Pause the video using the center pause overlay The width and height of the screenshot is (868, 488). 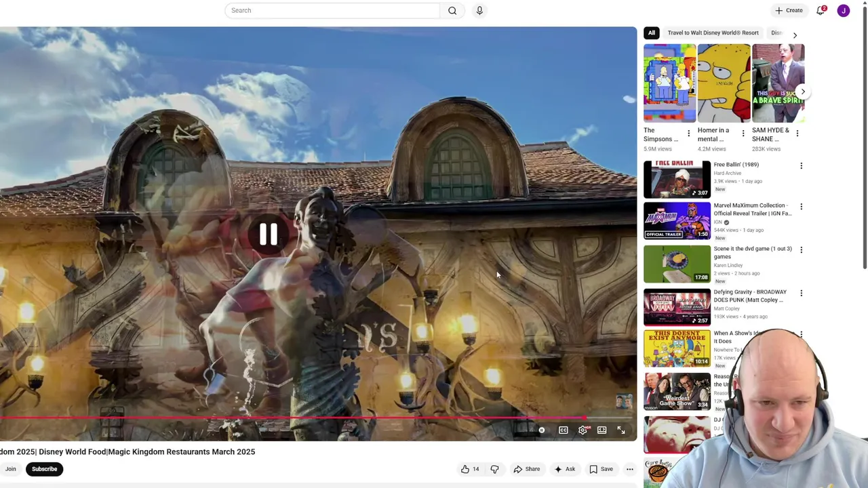click(x=269, y=235)
